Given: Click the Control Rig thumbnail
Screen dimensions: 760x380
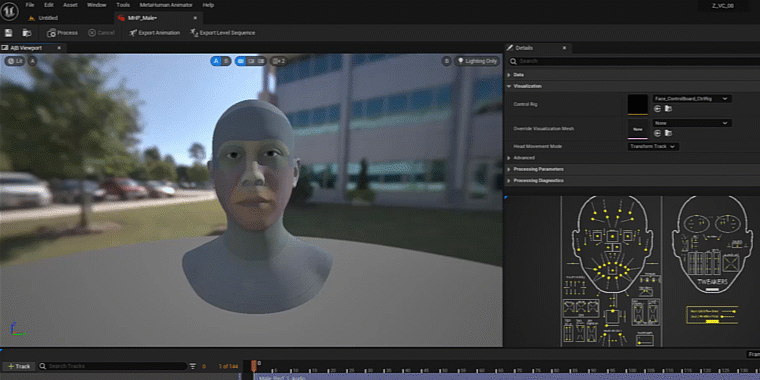Looking at the screenshot, I should (637, 104).
